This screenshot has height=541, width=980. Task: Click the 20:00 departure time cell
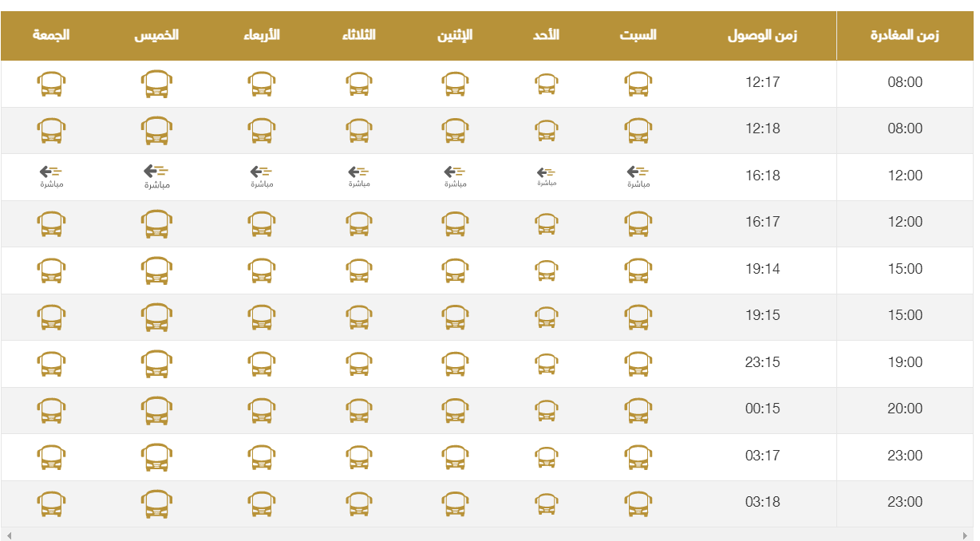pyautogui.click(x=905, y=409)
